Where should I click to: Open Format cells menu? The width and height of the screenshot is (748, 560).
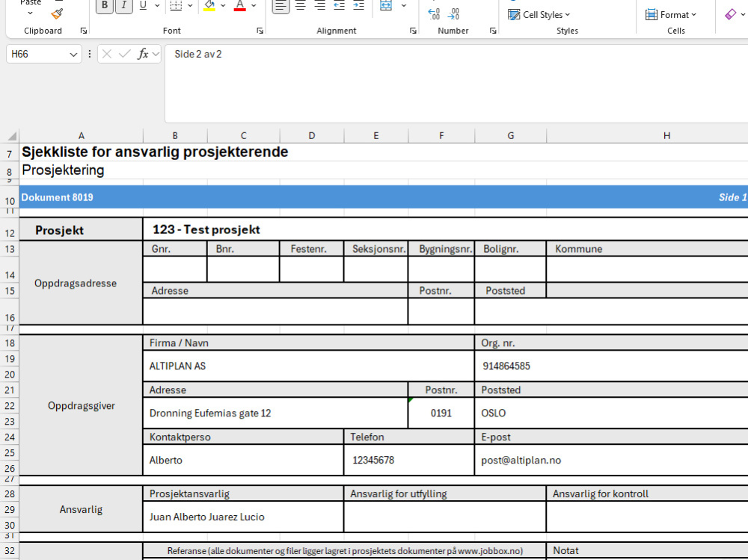[x=671, y=15]
